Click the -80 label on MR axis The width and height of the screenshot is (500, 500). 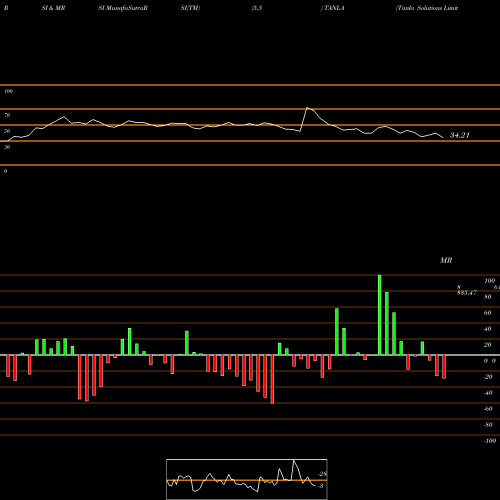(x=488, y=425)
